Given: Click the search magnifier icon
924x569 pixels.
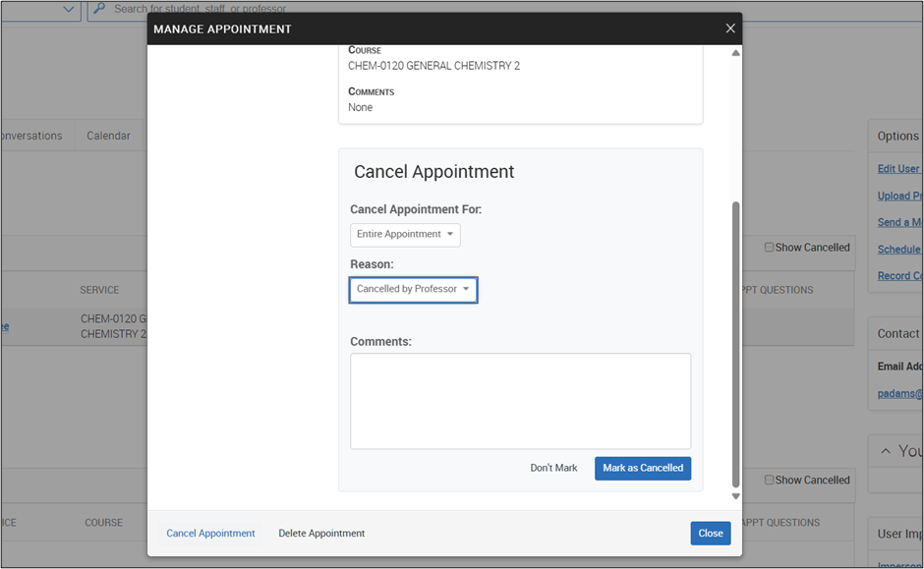Looking at the screenshot, I should coord(99,8).
